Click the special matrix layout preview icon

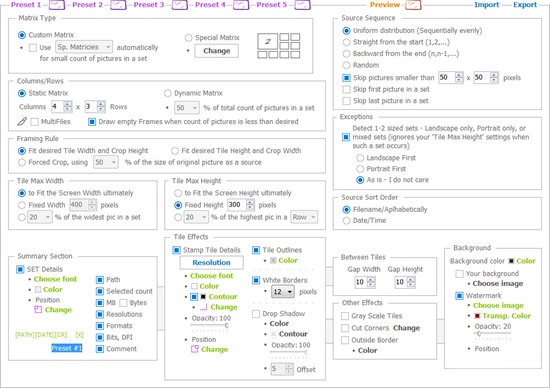(x=279, y=46)
